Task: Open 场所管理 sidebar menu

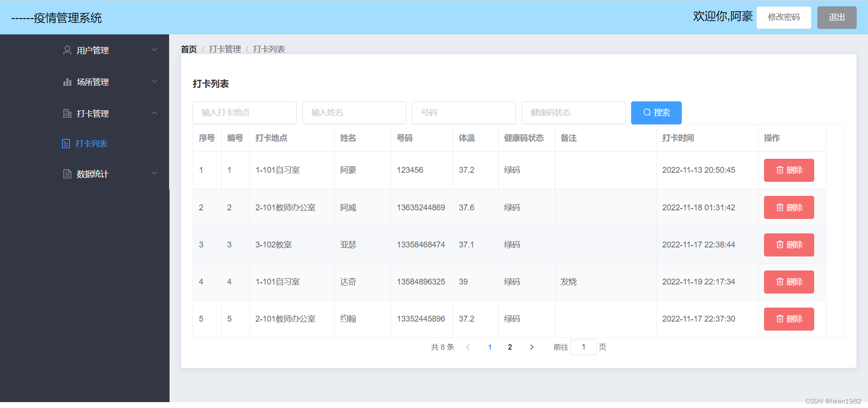Action: [85, 82]
